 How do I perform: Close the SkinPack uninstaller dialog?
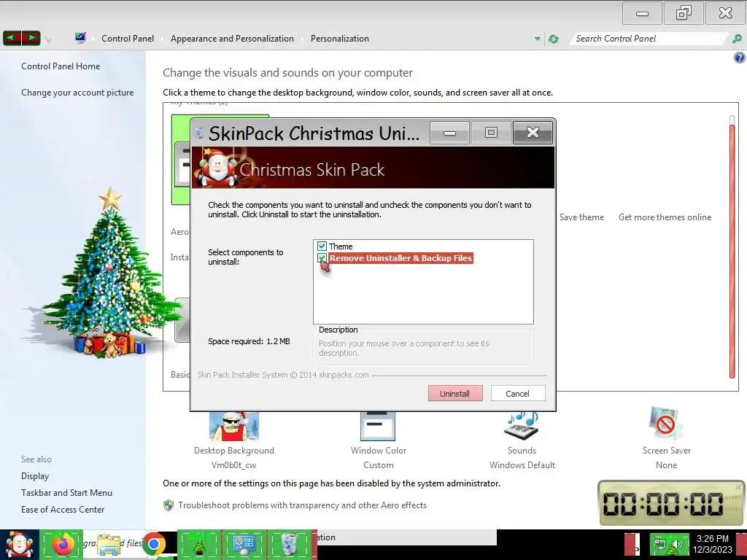[533, 133]
